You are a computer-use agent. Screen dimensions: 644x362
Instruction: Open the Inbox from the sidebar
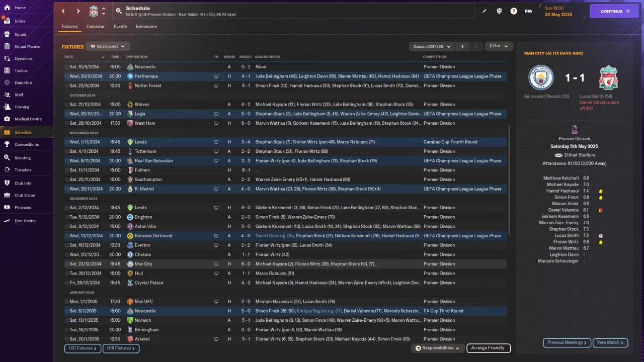tap(20, 21)
